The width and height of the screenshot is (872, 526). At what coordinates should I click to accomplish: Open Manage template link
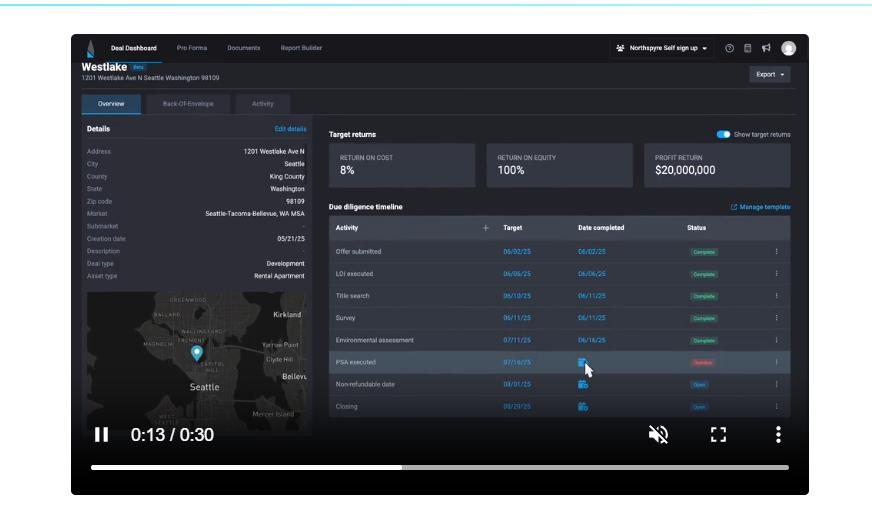click(x=760, y=207)
